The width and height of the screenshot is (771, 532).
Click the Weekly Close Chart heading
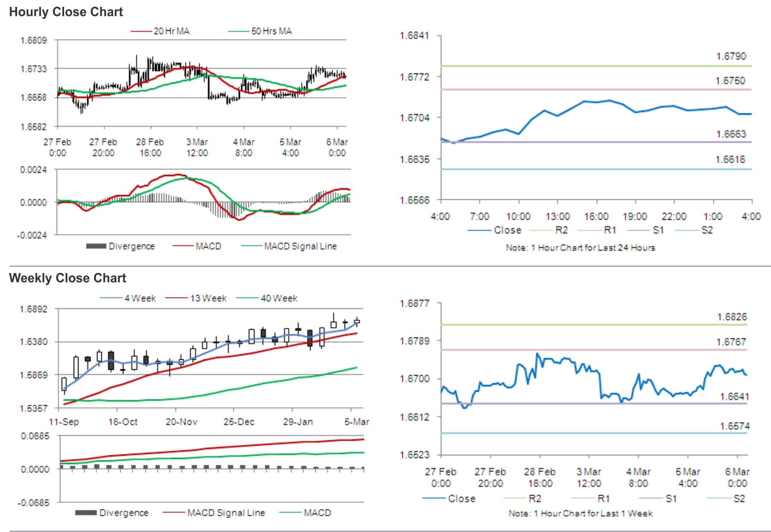click(68, 278)
